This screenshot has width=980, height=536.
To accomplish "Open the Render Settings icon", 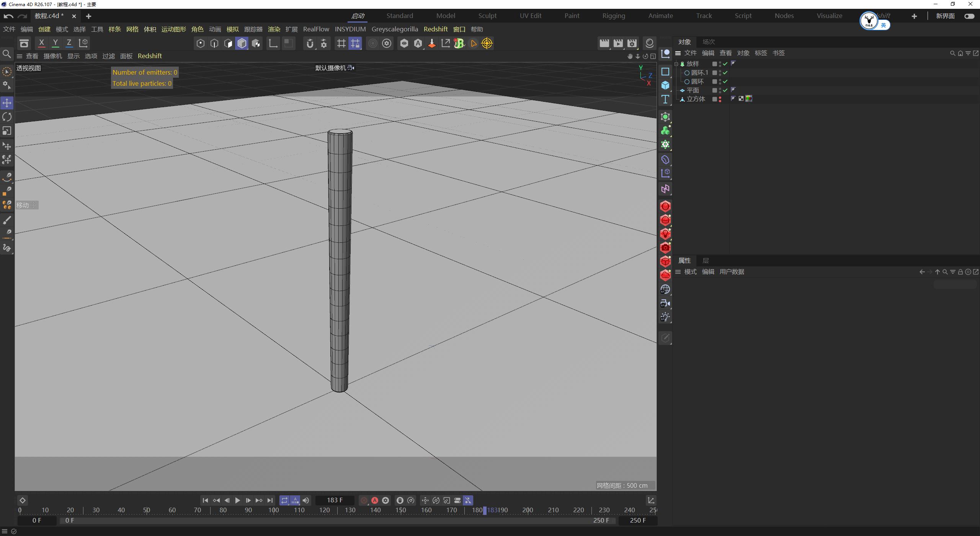I will (632, 43).
